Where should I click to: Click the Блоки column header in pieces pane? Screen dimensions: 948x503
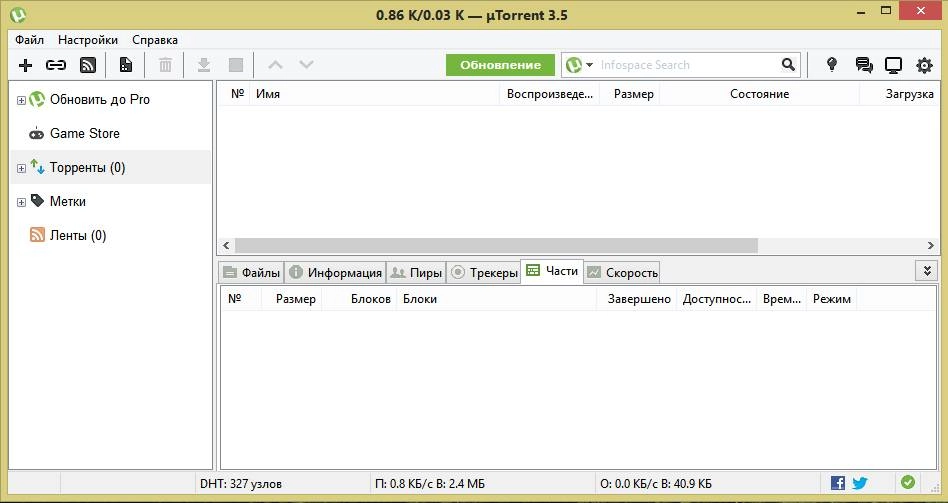coord(496,299)
